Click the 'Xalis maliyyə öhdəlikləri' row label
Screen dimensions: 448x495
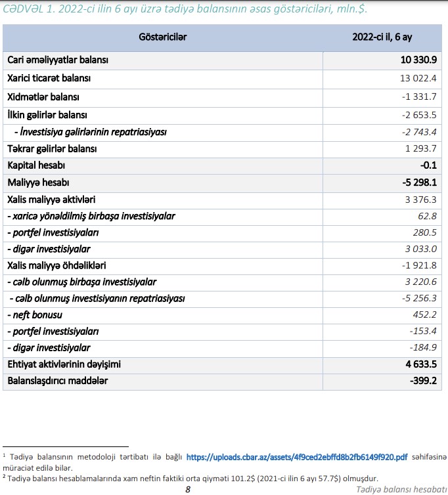pos(56,266)
